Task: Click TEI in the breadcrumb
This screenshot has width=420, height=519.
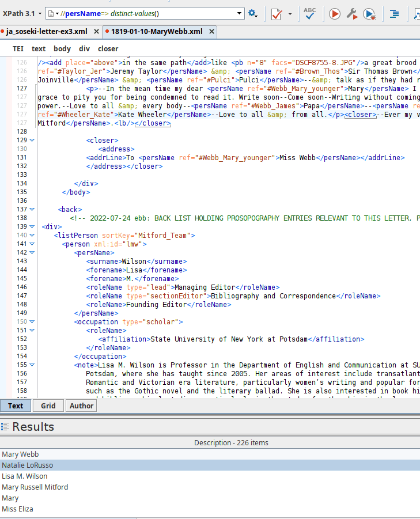Action: coord(18,48)
